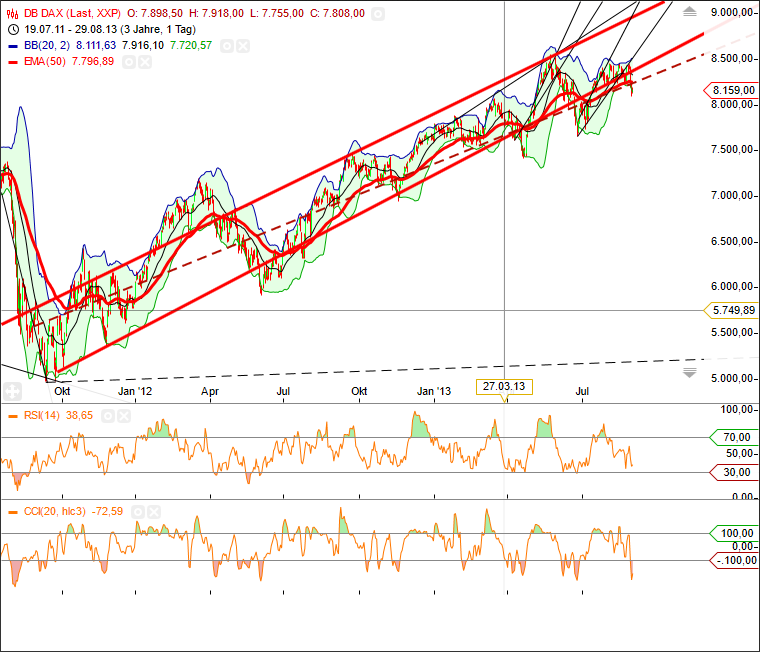Click the RSI value 38,65
The height and width of the screenshot is (652, 760).
point(79,415)
